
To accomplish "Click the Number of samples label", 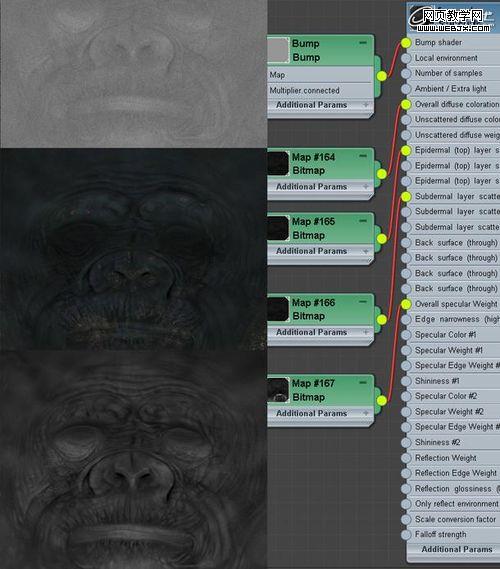I will click(448, 73).
